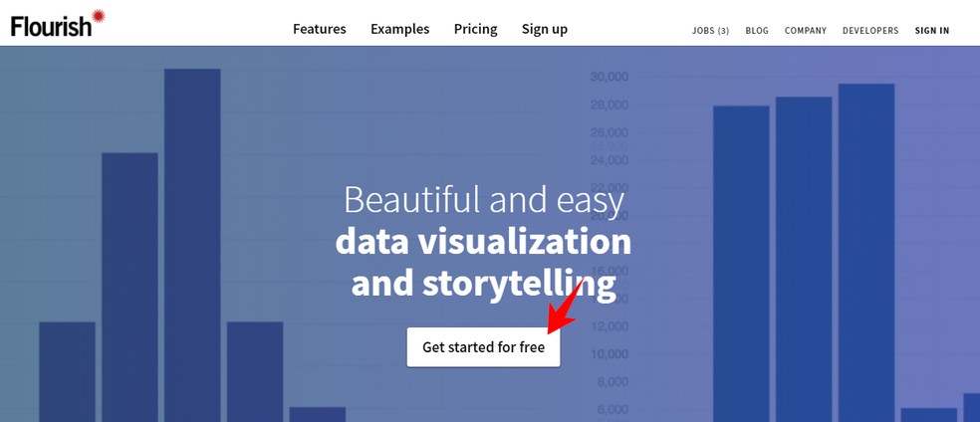980x422 pixels.
Task: Open the Company page link
Action: (805, 31)
